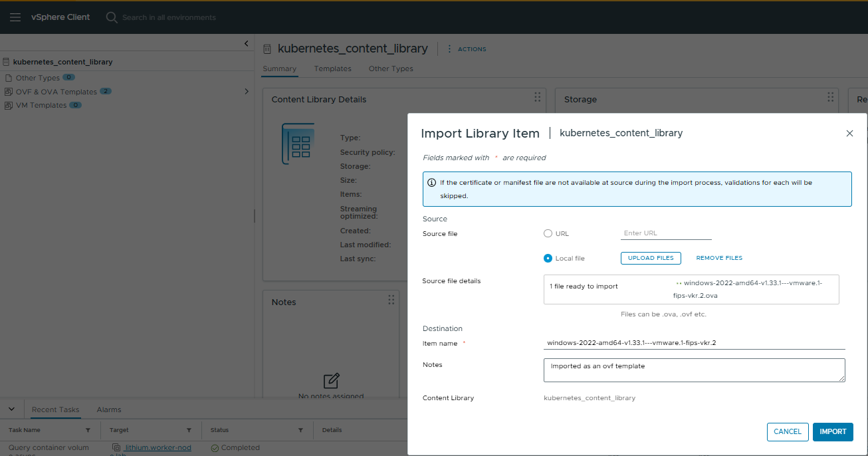The width and height of the screenshot is (868, 456).
Task: Click the Import button
Action: click(x=832, y=431)
